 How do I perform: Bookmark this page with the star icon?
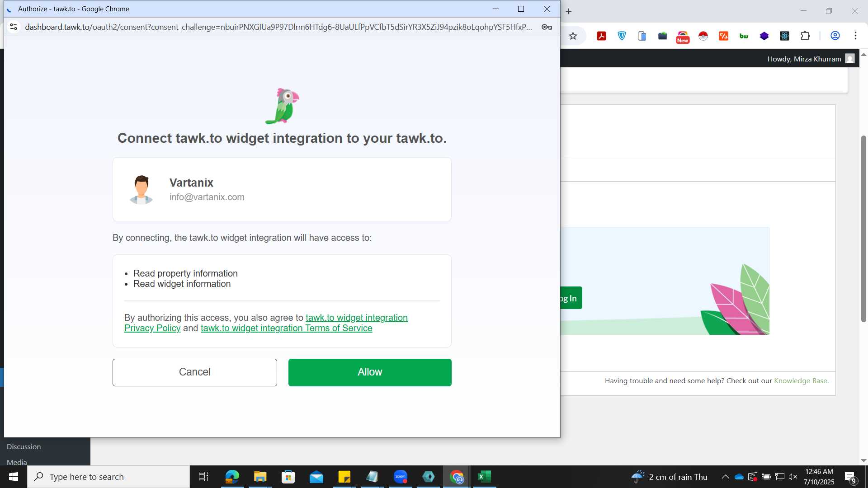[x=573, y=36]
